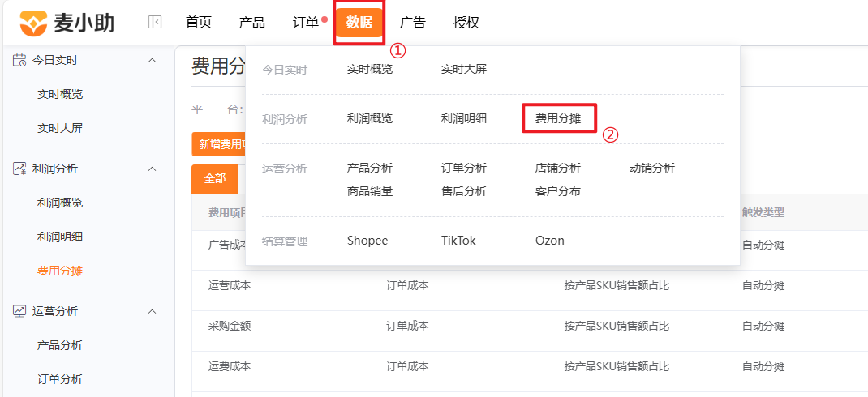868x397 pixels.
Task: Open the 产品 top menu
Action: [x=251, y=23]
